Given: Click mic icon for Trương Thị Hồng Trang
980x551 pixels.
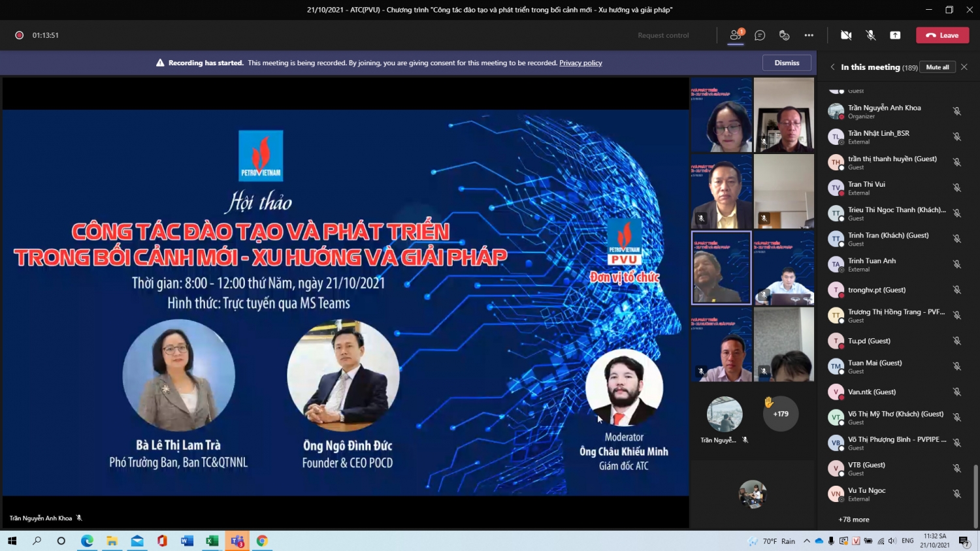Looking at the screenshot, I should tap(956, 315).
